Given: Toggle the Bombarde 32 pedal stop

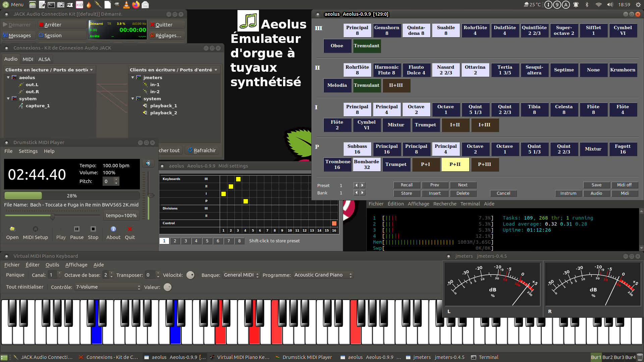Looking at the screenshot, I should coord(367,165).
